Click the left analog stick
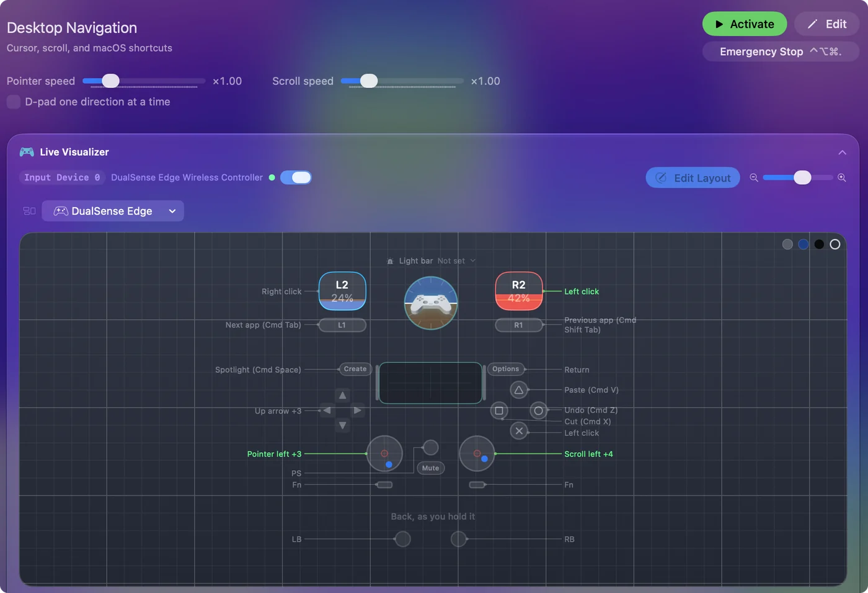Viewport: 868px width, 593px height. click(384, 453)
